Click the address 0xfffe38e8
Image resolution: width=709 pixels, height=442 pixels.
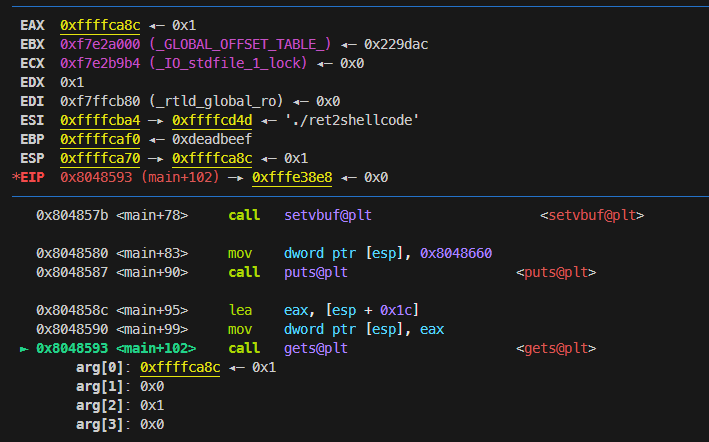click(292, 177)
